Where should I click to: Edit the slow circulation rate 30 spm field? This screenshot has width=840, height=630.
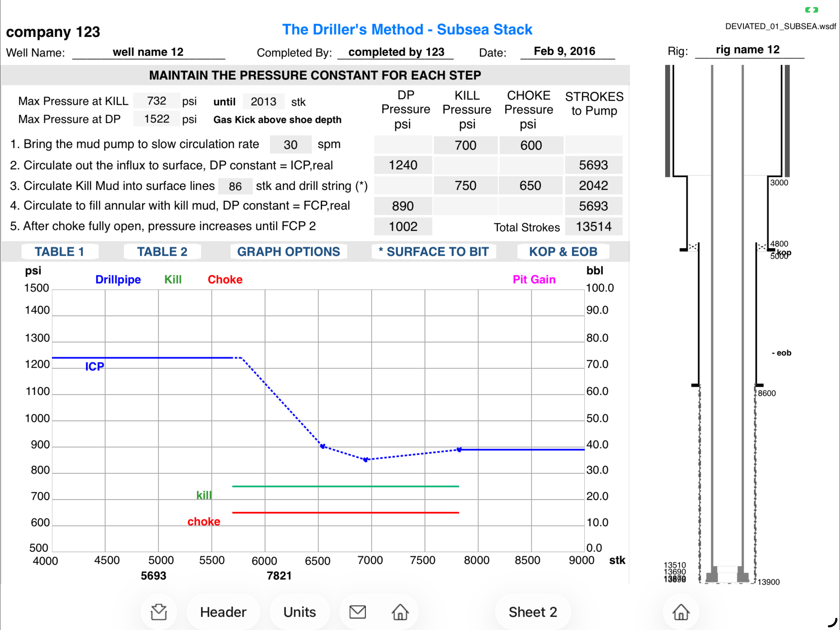click(x=291, y=144)
